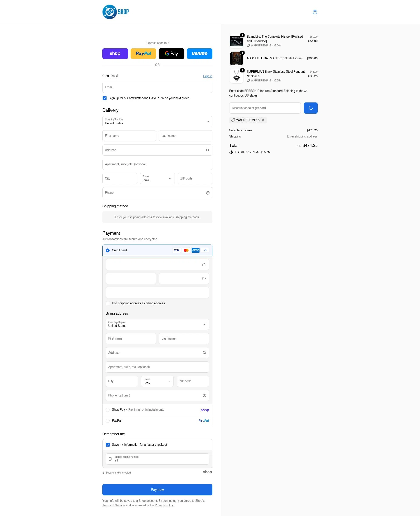Screen dimensions: 420x516
Task: Pay using Venmo express checkout
Action: (x=199, y=53)
